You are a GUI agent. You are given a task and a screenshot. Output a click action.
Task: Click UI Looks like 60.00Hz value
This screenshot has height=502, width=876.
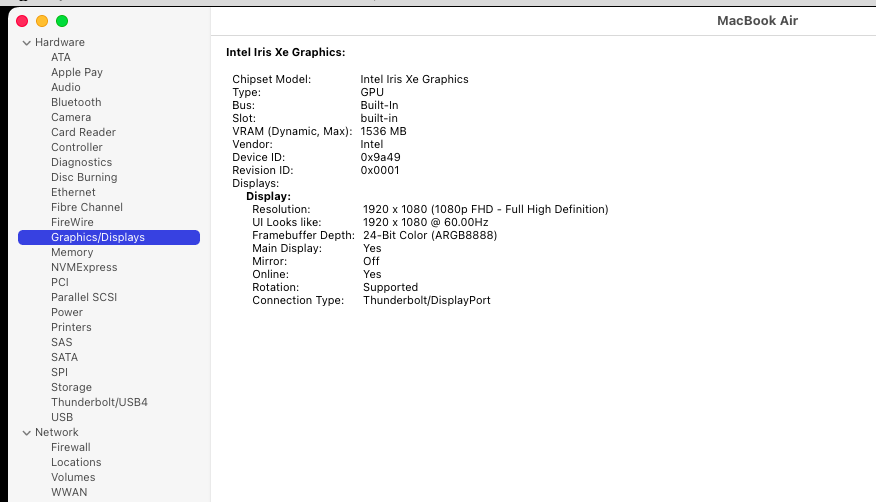(x=426, y=222)
